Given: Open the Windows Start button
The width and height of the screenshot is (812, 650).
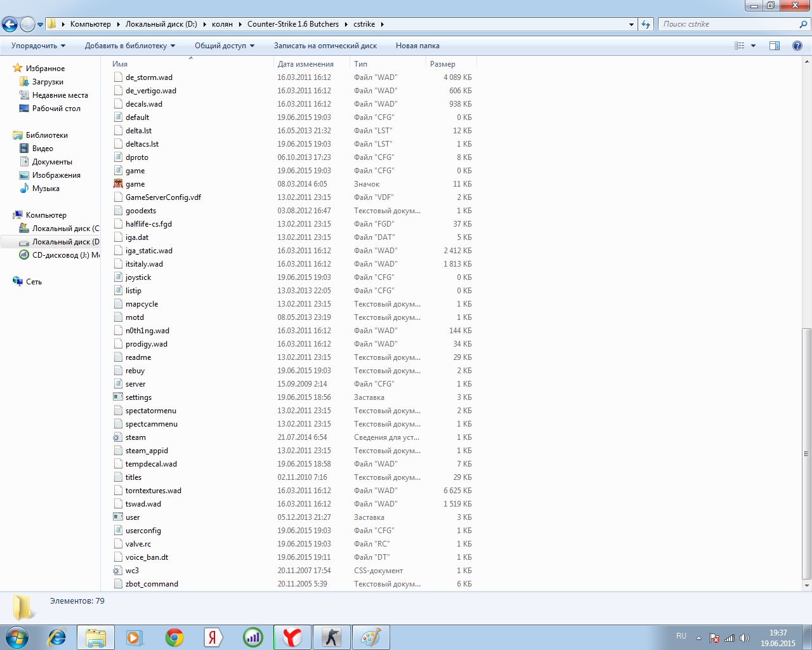Looking at the screenshot, I should click(x=16, y=637).
